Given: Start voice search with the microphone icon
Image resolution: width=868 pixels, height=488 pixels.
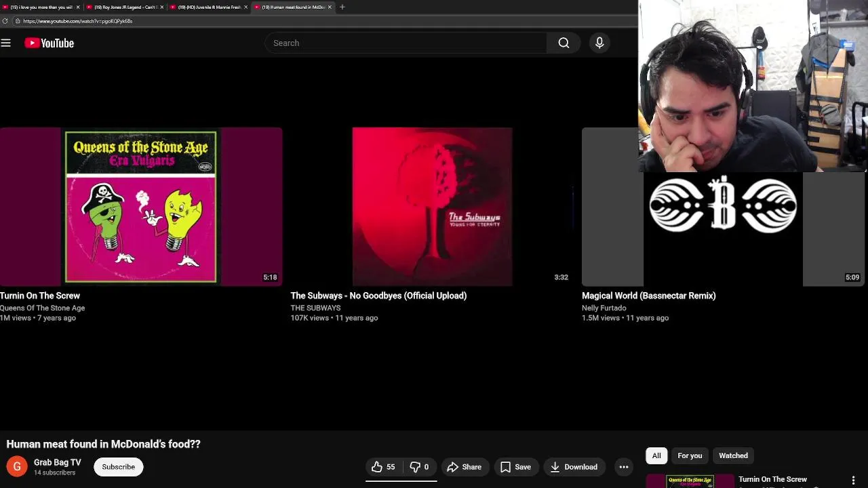Looking at the screenshot, I should (x=599, y=43).
